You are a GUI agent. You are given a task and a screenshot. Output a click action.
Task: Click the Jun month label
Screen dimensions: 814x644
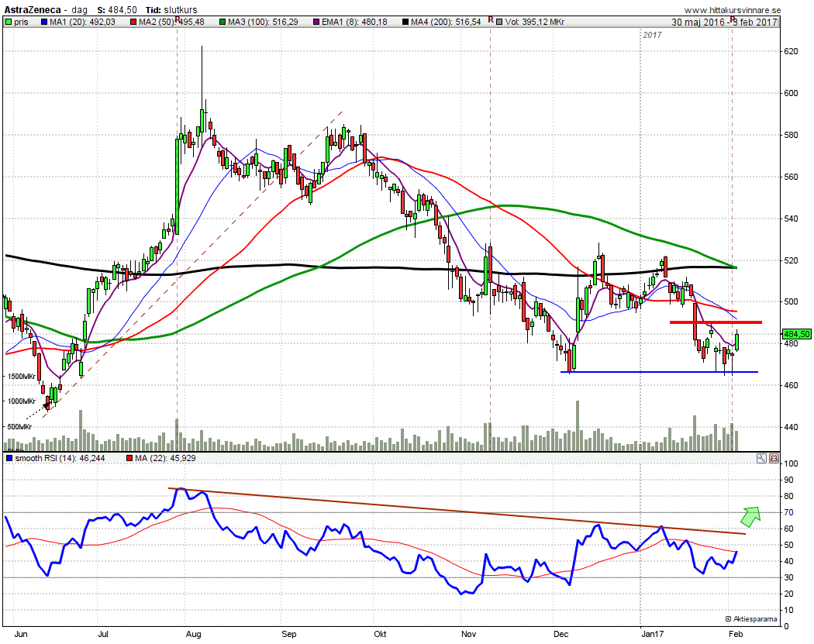pos(21,634)
